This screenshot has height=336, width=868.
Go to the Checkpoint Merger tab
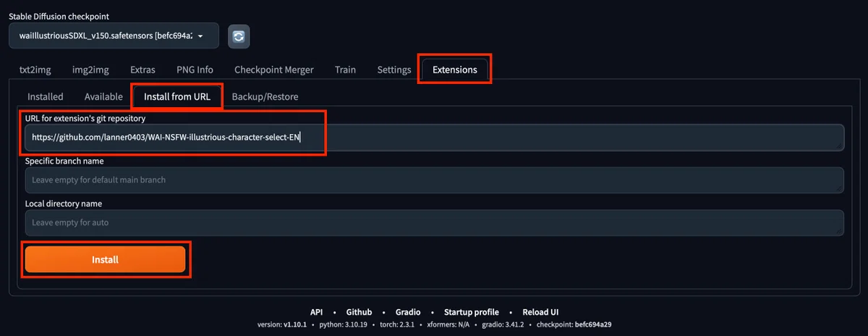click(x=274, y=70)
